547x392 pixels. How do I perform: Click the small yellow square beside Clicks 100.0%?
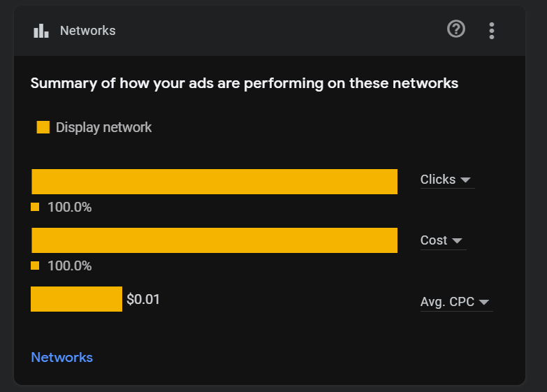(x=35, y=207)
